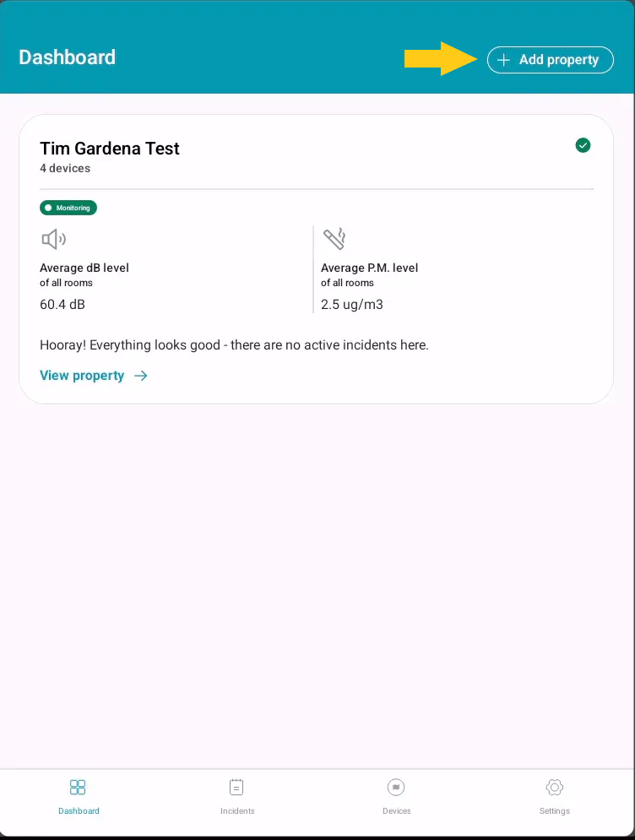Tap the checkmark to deselect Tim Gardena Test
The width and height of the screenshot is (635, 840).
click(x=583, y=145)
